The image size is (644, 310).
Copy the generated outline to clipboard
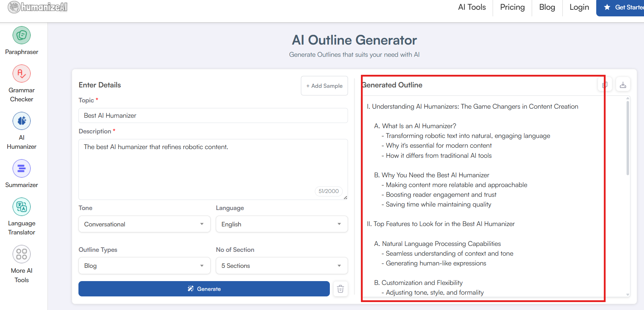pos(605,85)
